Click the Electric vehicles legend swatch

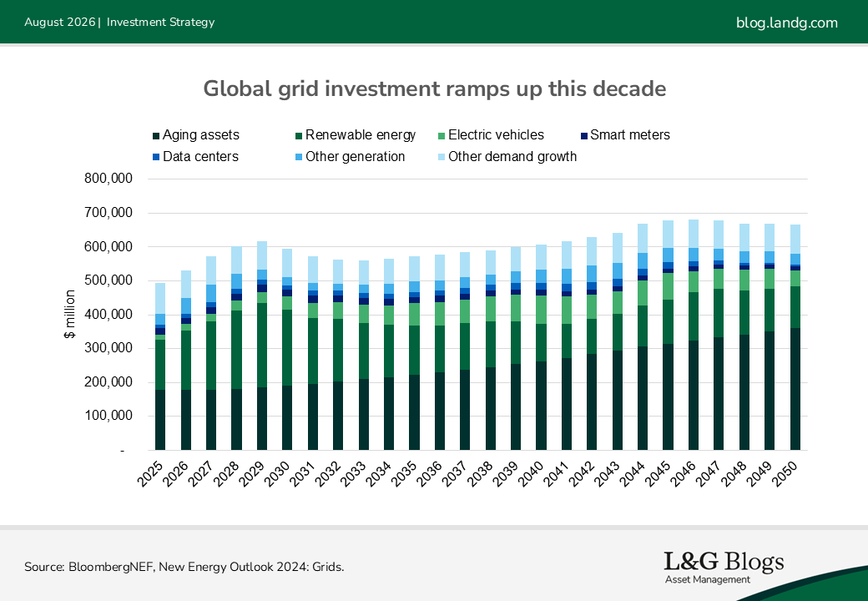pyautogui.click(x=442, y=135)
